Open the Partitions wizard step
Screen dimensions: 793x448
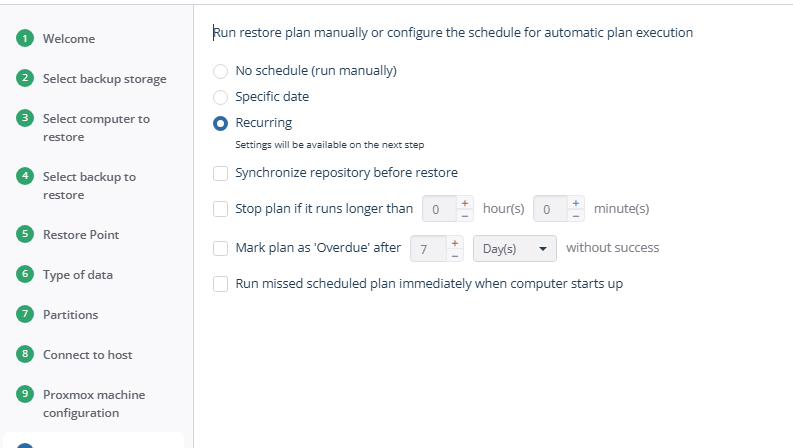click(x=70, y=315)
